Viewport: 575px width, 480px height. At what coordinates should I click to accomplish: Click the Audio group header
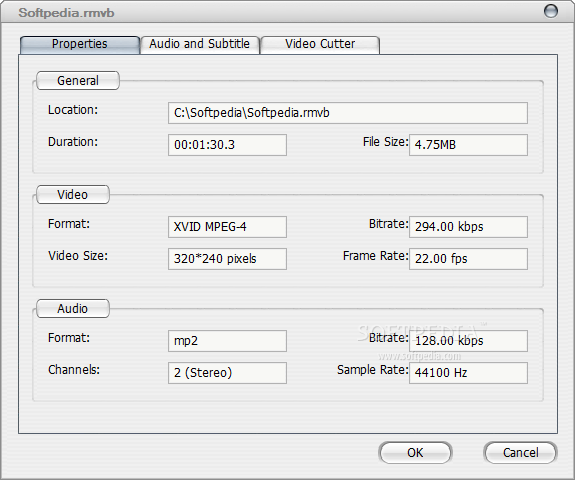pyautogui.click(x=73, y=309)
